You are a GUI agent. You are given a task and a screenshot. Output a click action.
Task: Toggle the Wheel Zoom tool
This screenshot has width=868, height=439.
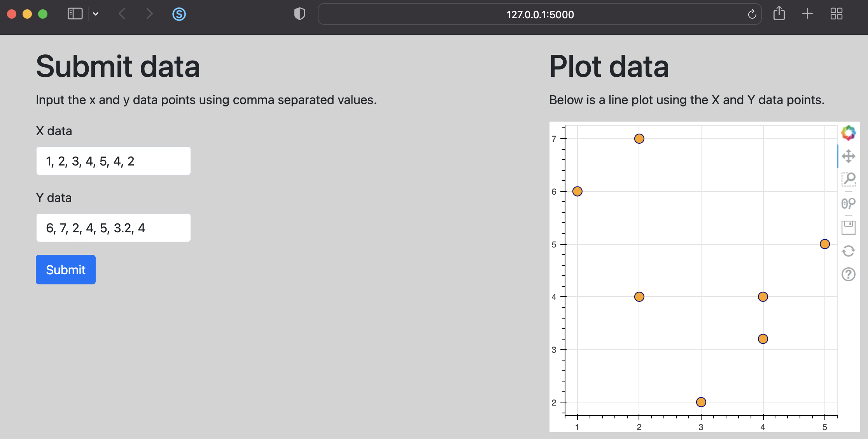(848, 204)
